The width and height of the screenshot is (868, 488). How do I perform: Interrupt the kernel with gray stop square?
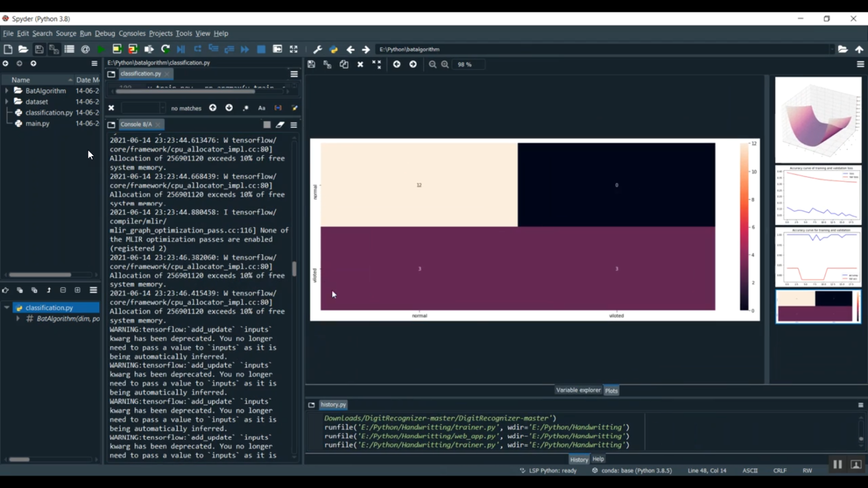click(267, 125)
